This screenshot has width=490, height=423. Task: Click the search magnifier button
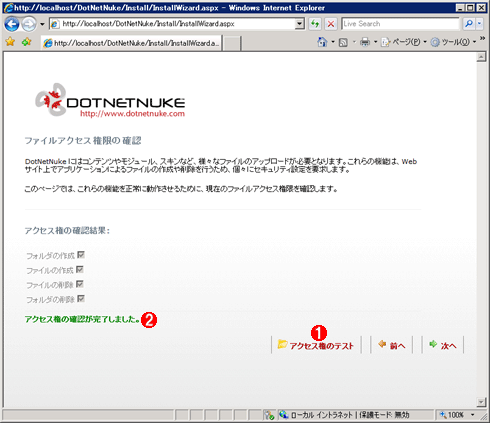click(469, 24)
